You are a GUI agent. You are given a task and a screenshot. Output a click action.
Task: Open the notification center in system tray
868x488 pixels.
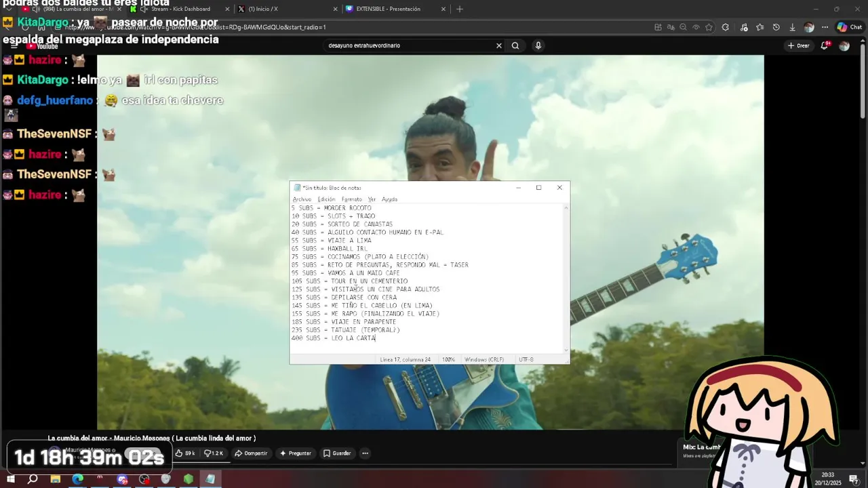[x=853, y=479]
